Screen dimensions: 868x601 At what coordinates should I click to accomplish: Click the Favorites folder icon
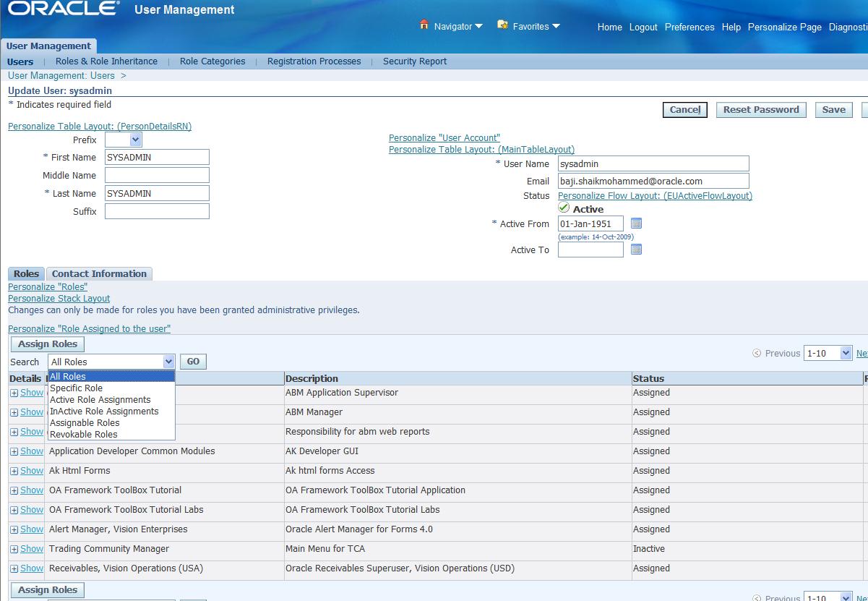[502, 25]
